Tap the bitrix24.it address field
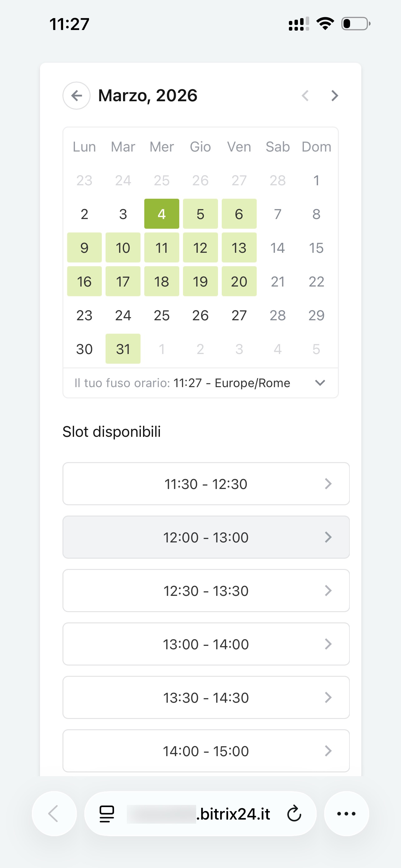The height and width of the screenshot is (868, 401). coord(215,814)
